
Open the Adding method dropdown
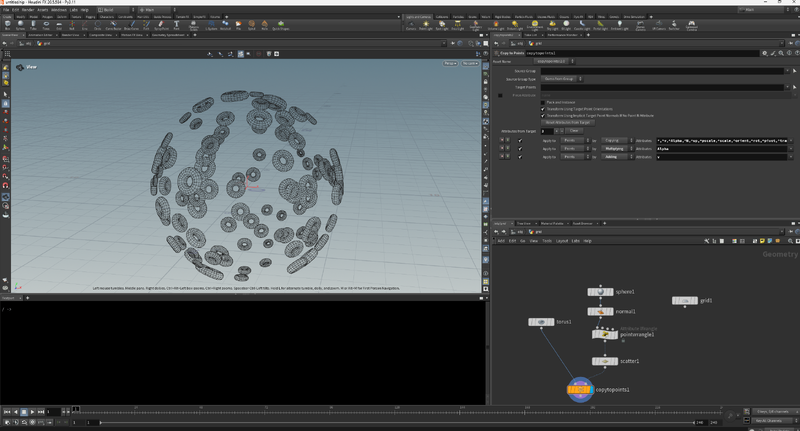617,157
